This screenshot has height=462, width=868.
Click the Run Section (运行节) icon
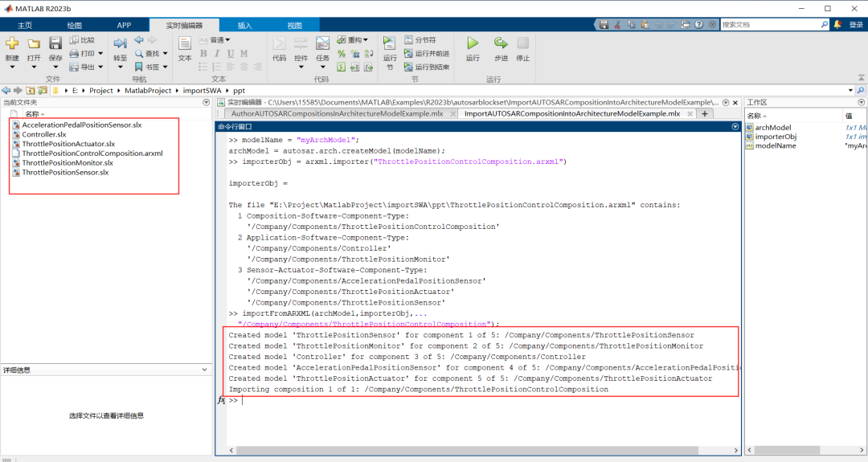(390, 44)
